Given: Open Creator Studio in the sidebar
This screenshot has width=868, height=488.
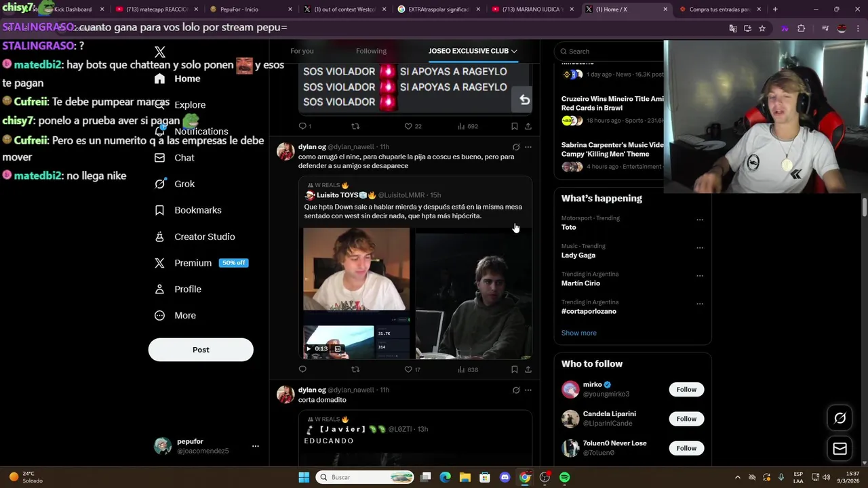Looking at the screenshot, I should point(195,237).
